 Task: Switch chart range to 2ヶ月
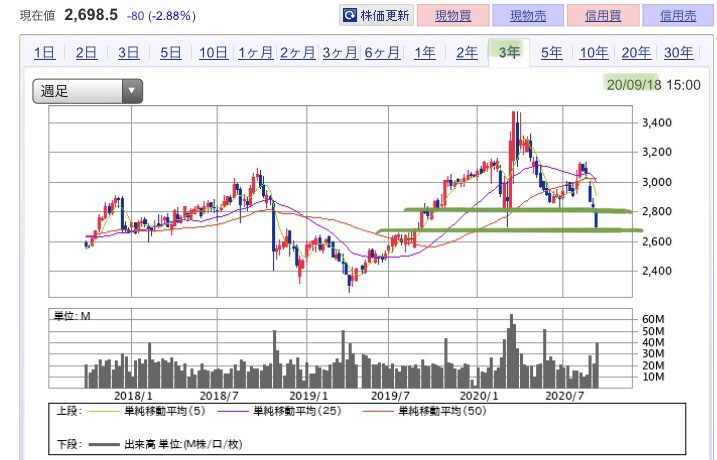[298, 53]
